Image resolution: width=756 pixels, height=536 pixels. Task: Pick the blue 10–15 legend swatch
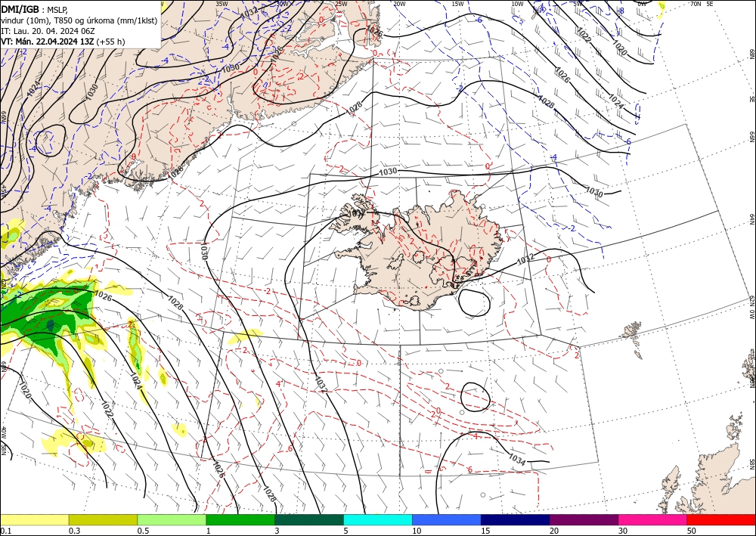[x=447, y=519]
